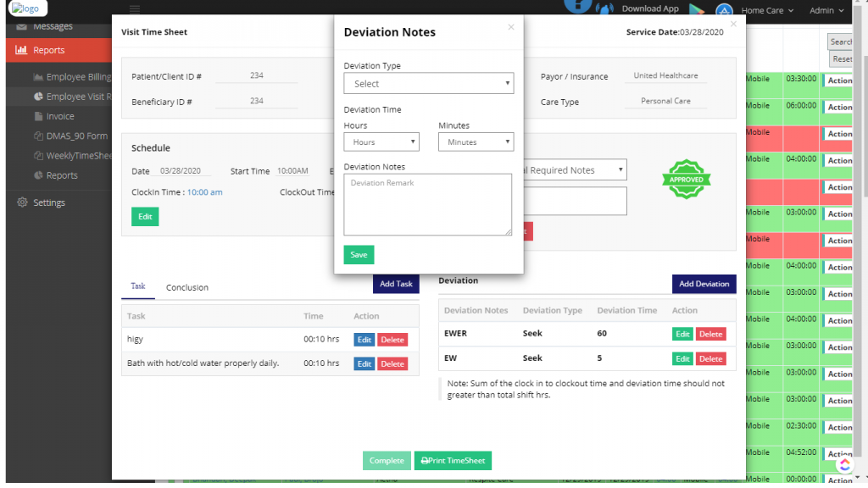The height and width of the screenshot is (488, 868).
Task: Edit the Bath with hot/cold water task
Action: pos(364,363)
